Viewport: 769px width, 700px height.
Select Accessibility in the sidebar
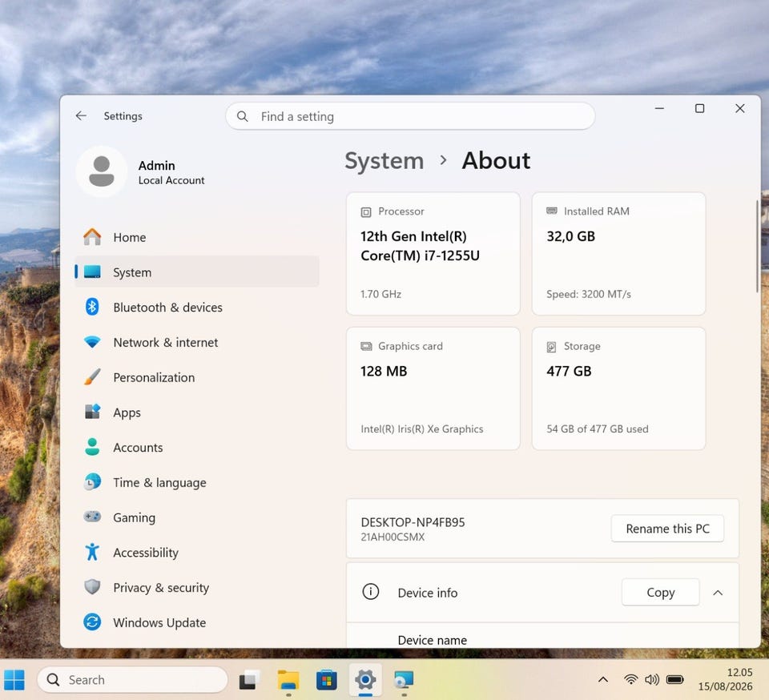click(197, 552)
